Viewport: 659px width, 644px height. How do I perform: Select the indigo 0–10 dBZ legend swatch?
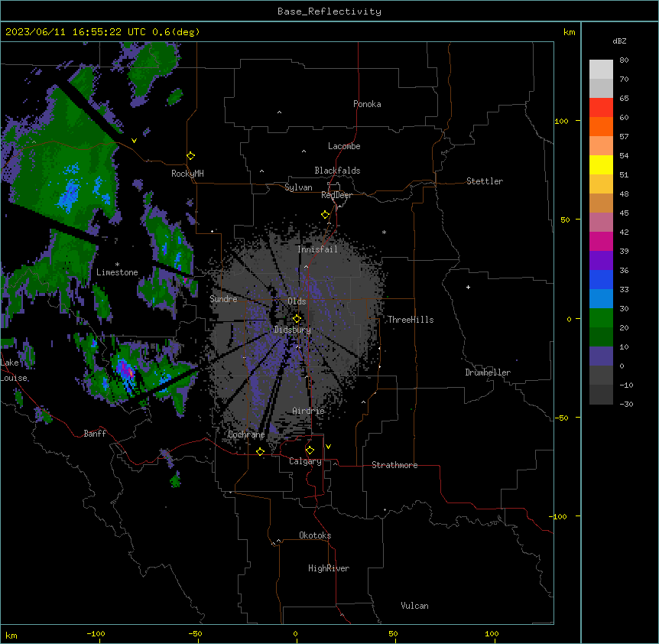(x=601, y=356)
